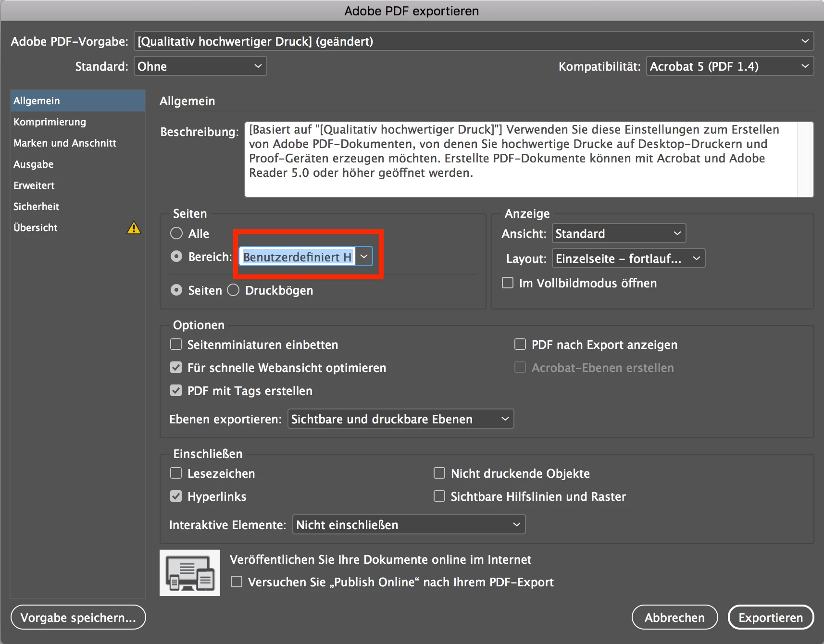Uncheck the Hyperlinks option
The height and width of the screenshot is (644, 824).
pos(176,496)
